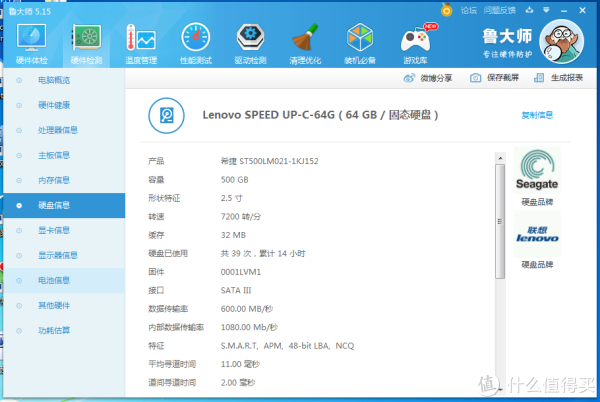Click internal rate 1080.00 Mb/秒
Image resolution: width=600 pixels, height=402 pixels.
249,327
